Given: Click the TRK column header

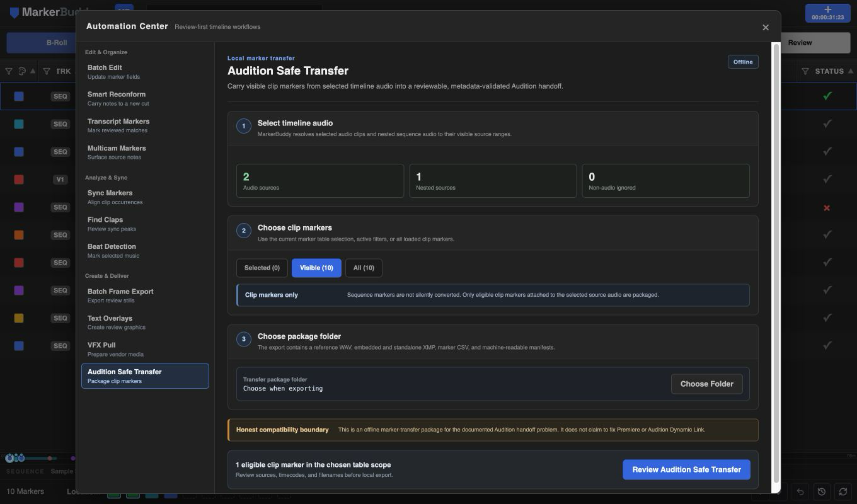Looking at the screenshot, I should pos(63,71).
